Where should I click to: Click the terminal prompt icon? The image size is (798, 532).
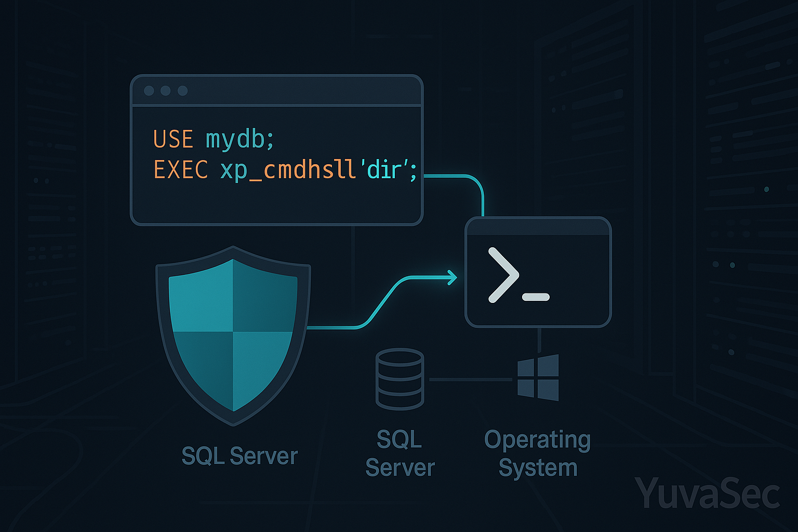click(518, 275)
